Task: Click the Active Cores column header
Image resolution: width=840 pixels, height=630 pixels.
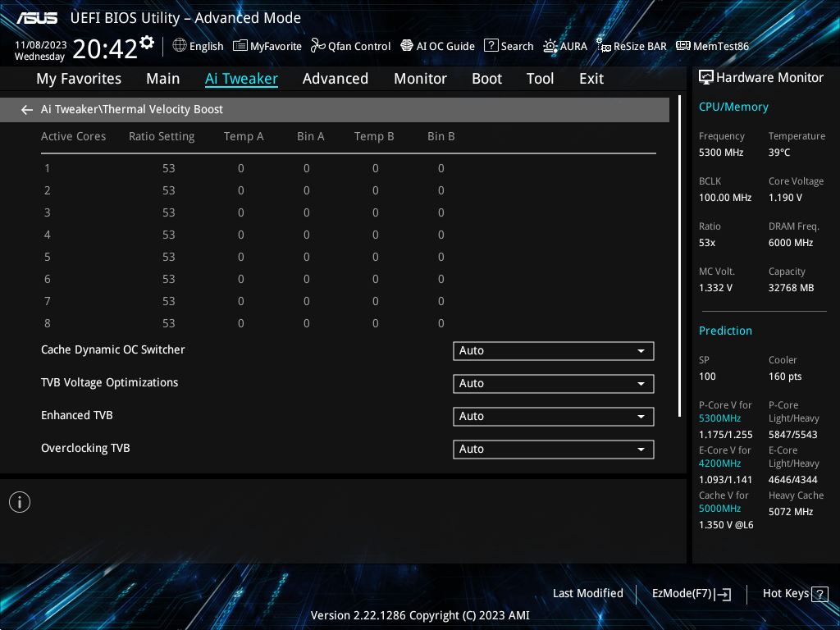Action: [x=73, y=137]
